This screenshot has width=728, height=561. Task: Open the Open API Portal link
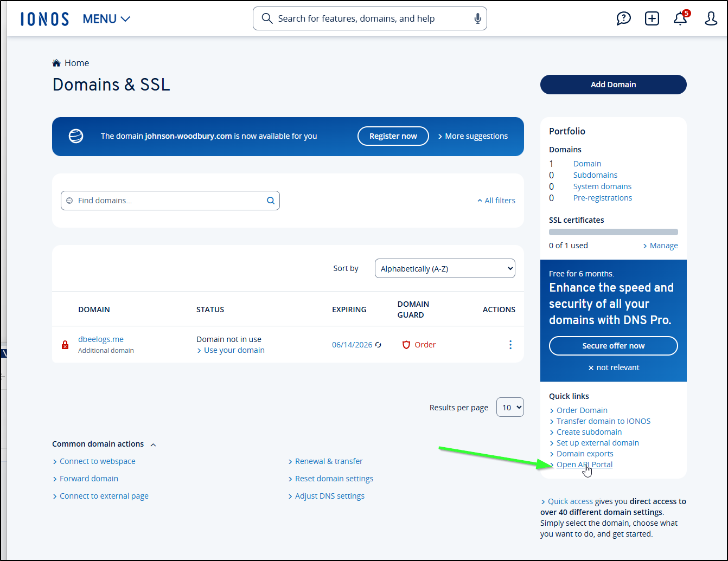[x=584, y=465]
